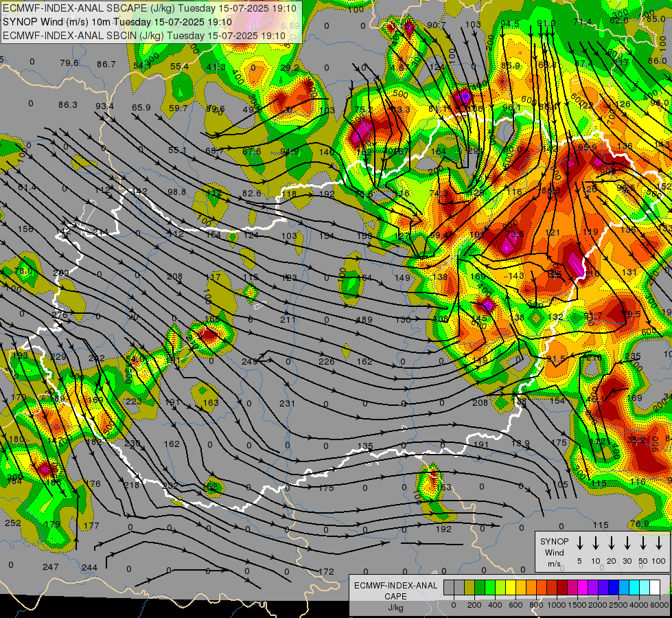
Task: Click the map value 226
Action: click(x=326, y=362)
